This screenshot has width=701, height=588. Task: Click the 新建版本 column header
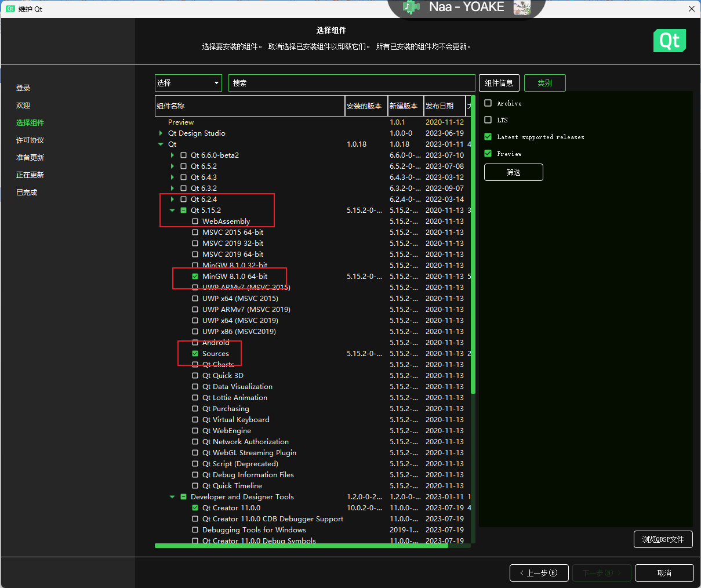coord(406,106)
